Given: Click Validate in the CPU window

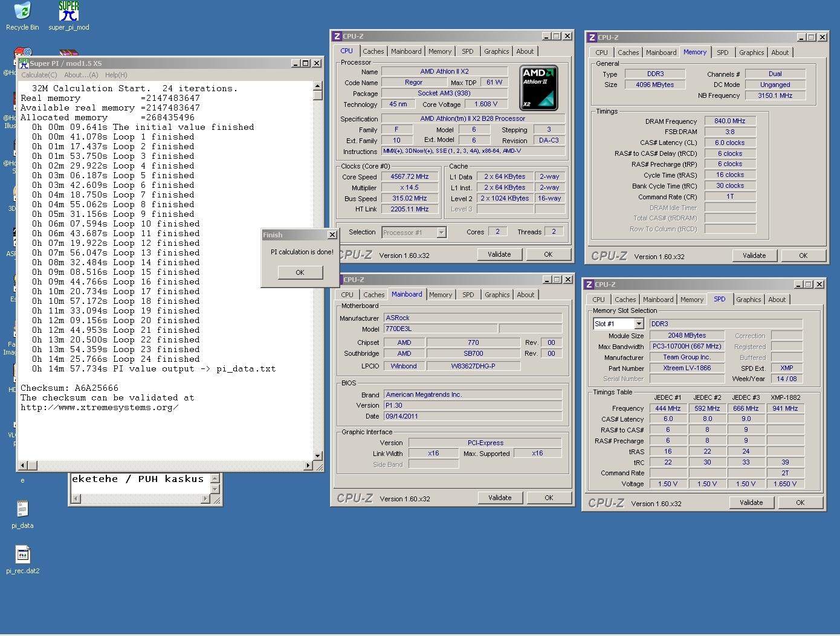Looking at the screenshot, I should tap(499, 254).
